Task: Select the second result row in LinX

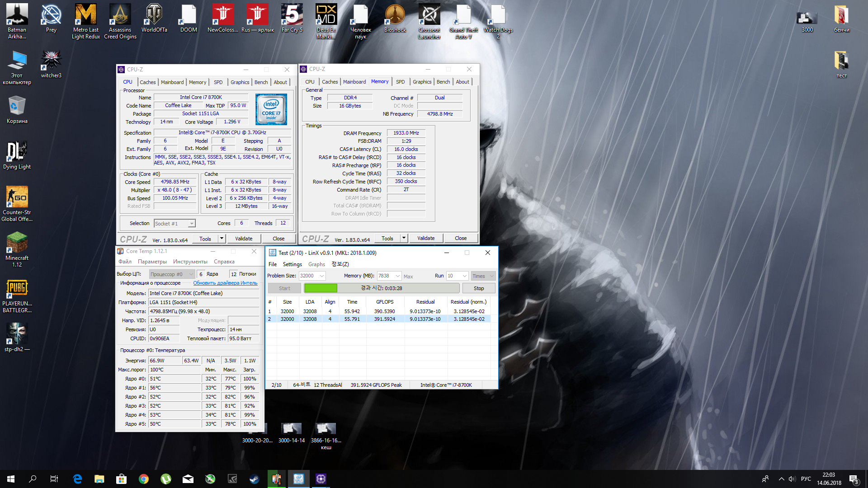Action: (378, 319)
